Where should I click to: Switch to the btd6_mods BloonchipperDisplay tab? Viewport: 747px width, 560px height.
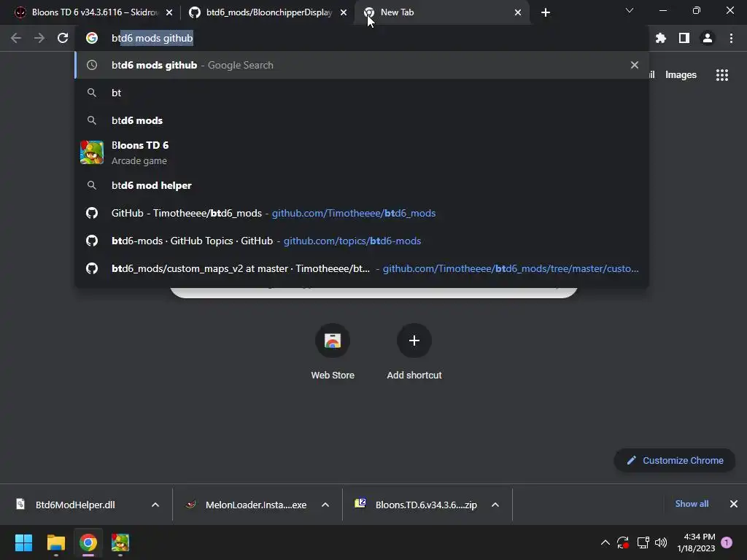(268, 12)
